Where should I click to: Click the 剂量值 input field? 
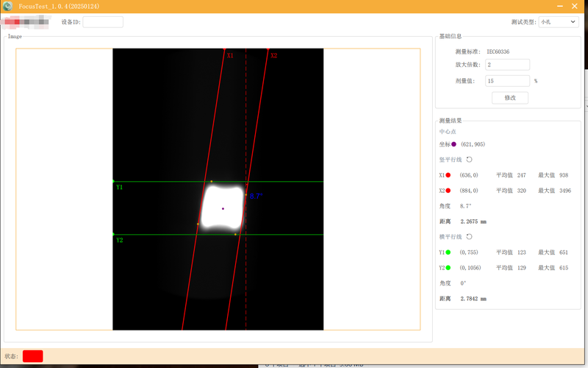pyautogui.click(x=507, y=81)
